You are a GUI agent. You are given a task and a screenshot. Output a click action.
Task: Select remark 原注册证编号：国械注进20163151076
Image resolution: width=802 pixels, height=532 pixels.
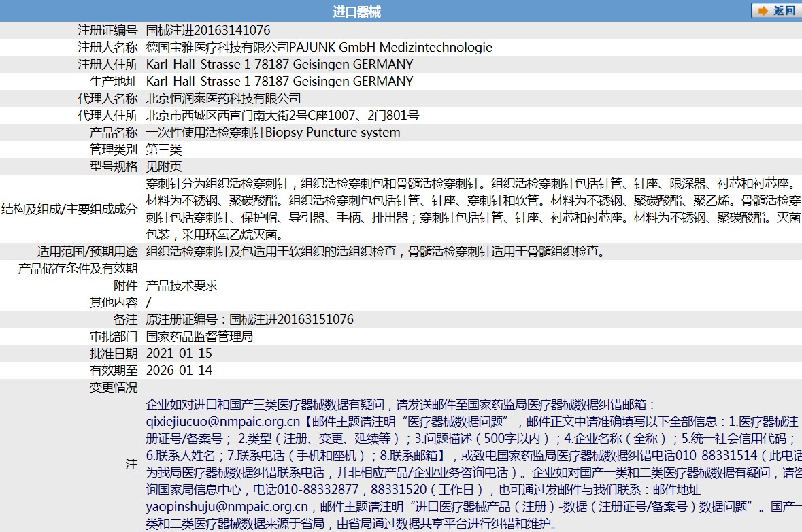[250, 319]
